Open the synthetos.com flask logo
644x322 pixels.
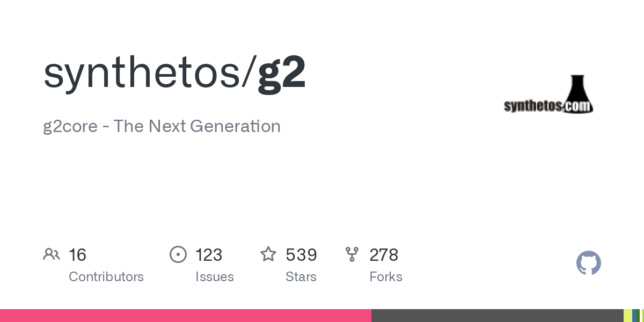pyautogui.click(x=548, y=94)
